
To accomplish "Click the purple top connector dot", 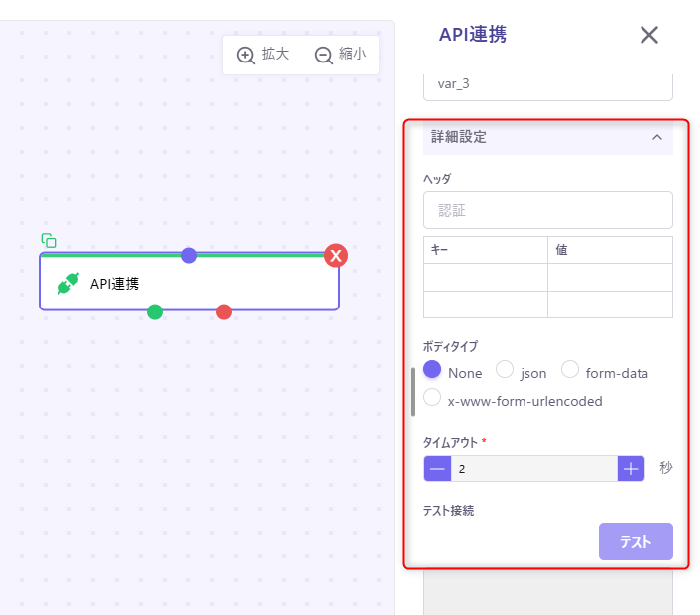I will click(189, 255).
